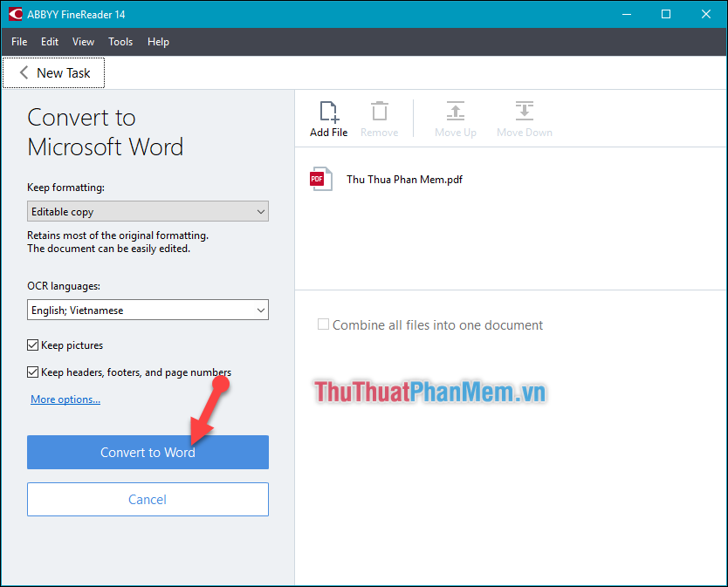728x587 pixels.
Task: Disable Keep headers, footers, and page numbers
Action: coord(32,372)
